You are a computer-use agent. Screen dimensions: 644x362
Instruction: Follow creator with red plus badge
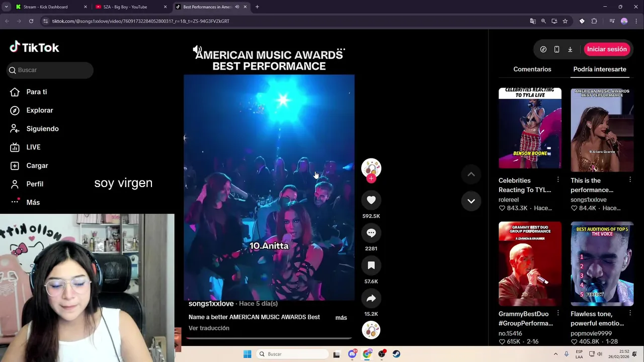(x=371, y=178)
